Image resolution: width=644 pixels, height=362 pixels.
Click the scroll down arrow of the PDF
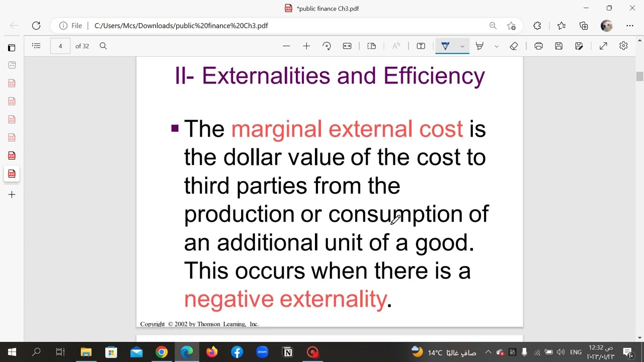639,337
